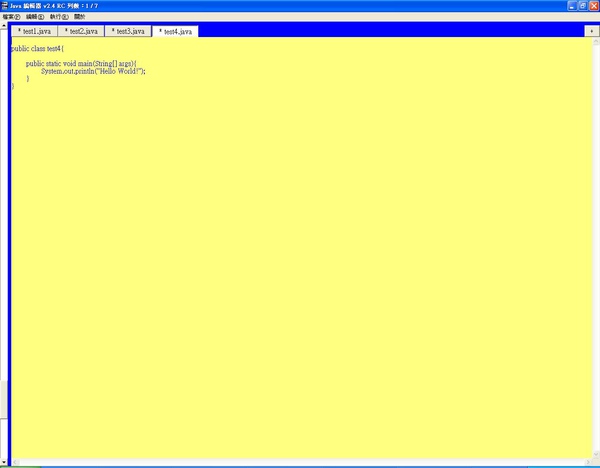Image resolution: width=600 pixels, height=468 pixels.
Task: Open the 檔案(F) file menu
Action: coord(11,17)
